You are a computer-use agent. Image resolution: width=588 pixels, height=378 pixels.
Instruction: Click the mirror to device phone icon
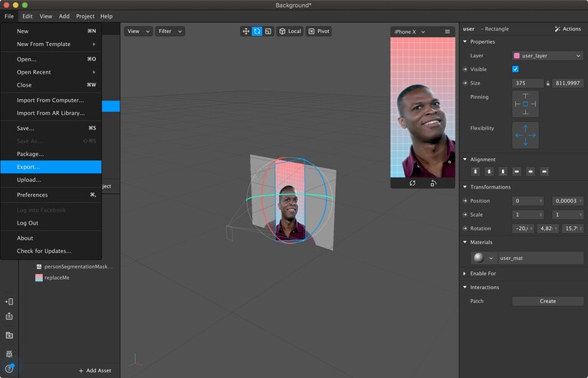pos(9,301)
